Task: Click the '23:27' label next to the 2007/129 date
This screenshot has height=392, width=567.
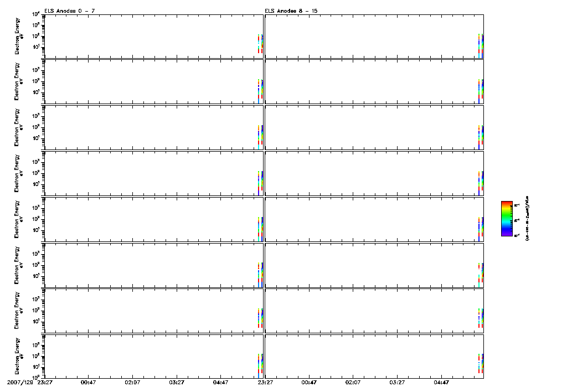Action: [45, 383]
